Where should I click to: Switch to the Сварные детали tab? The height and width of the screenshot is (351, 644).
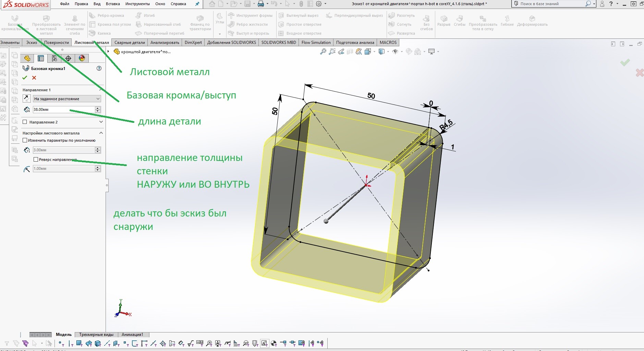(x=130, y=43)
